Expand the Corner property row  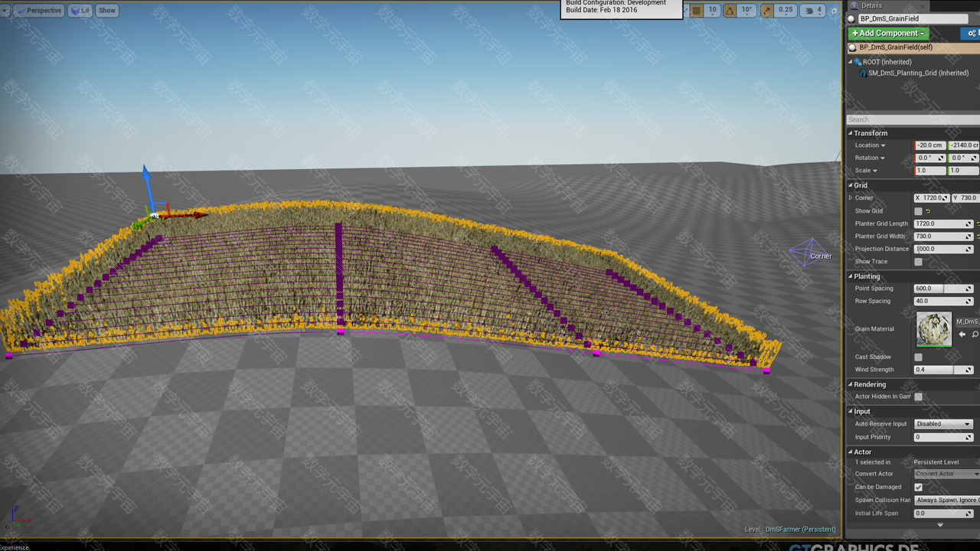[851, 198]
